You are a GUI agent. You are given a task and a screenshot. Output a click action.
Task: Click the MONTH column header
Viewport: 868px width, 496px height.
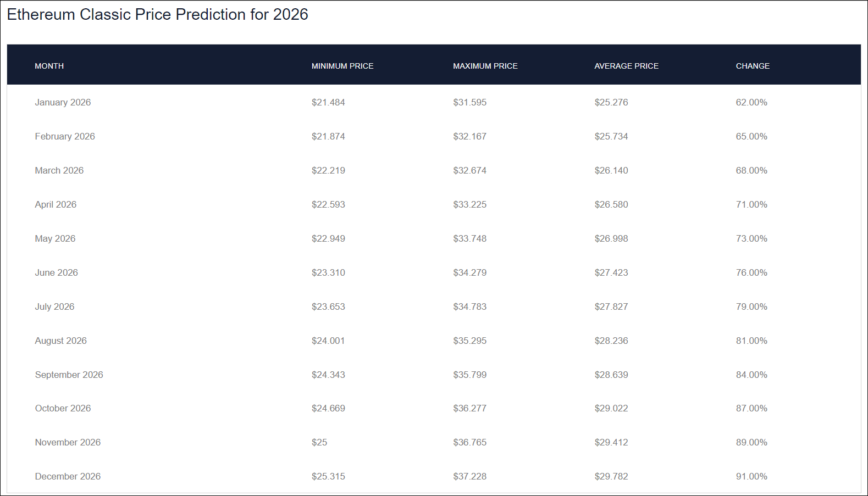click(x=49, y=66)
